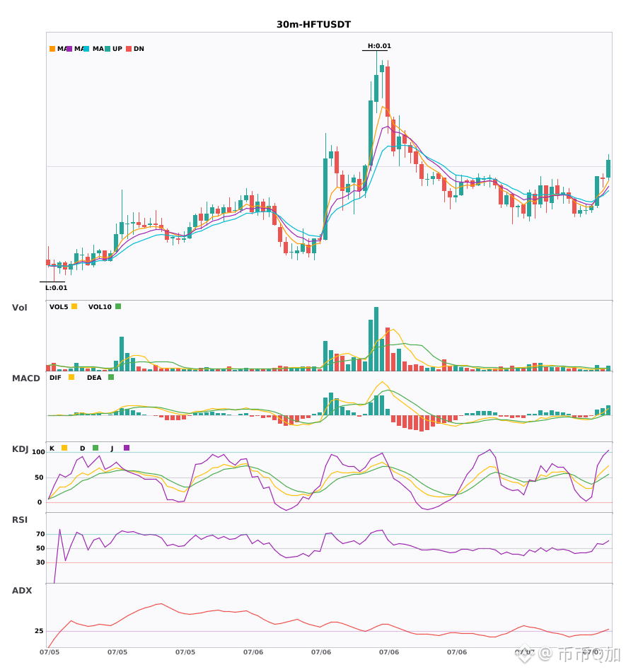Click the MACD panel label

pyautogui.click(x=25, y=378)
